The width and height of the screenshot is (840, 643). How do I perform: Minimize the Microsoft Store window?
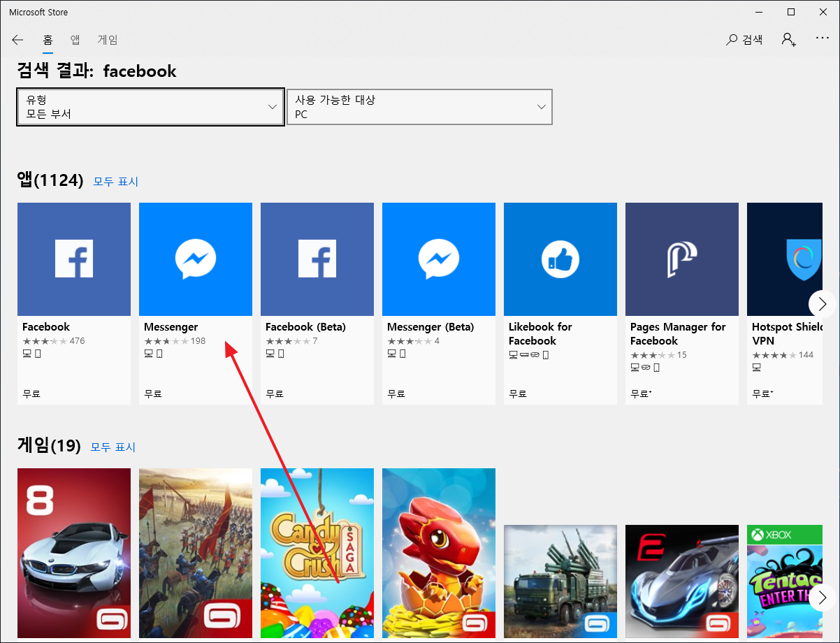(x=759, y=12)
